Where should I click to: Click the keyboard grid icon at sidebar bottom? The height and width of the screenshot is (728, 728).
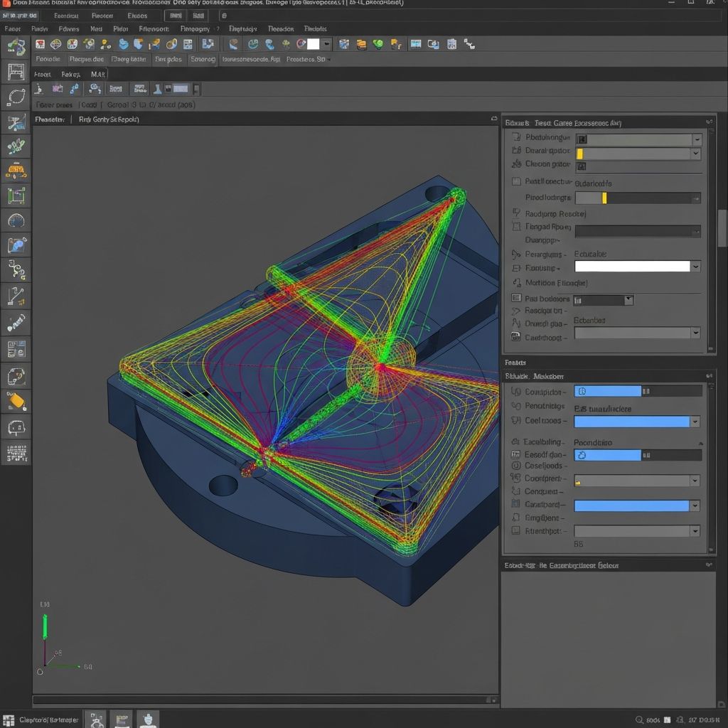click(16, 451)
